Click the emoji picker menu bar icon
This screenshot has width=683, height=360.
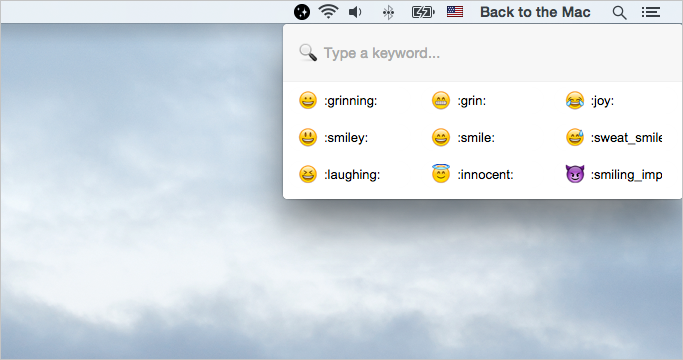[x=302, y=12]
